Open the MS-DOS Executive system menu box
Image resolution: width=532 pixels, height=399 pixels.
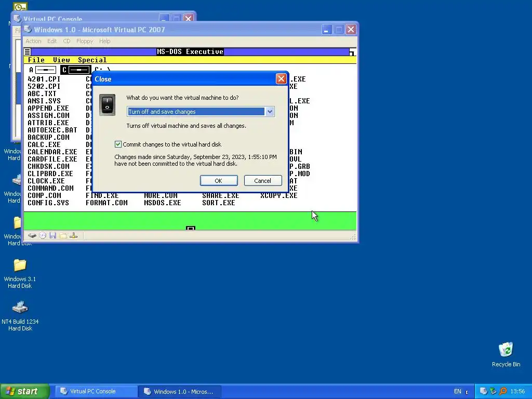point(28,52)
